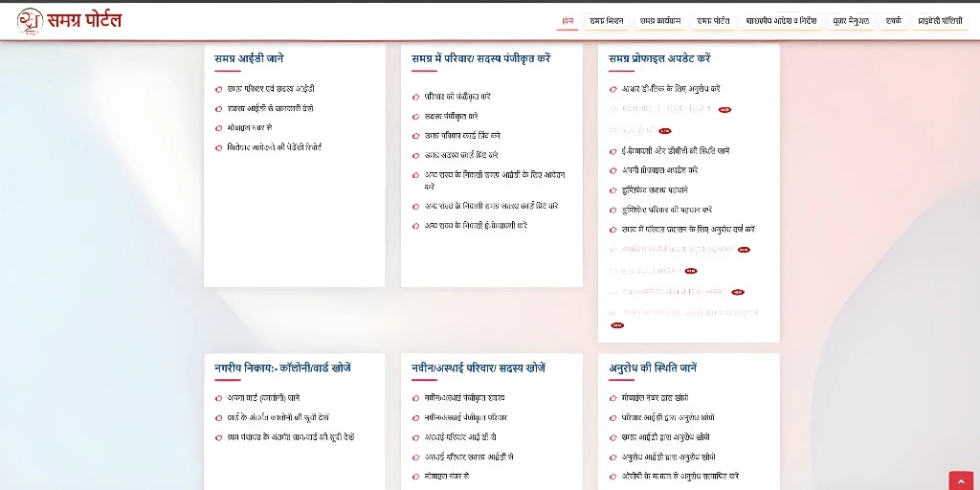The image size is (980, 490).
Task: Click परिवार आईडी द्वारा अनुरोध खोजें link
Action: [x=668, y=417]
